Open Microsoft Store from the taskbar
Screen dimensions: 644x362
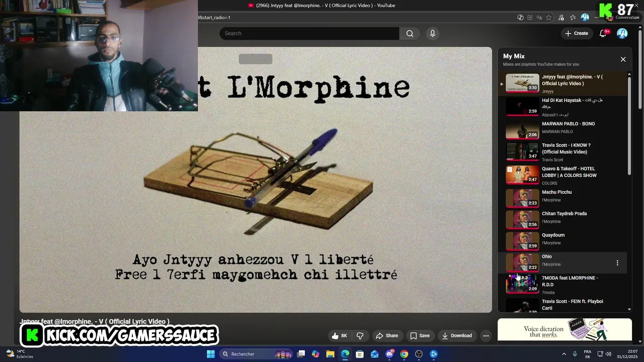pyautogui.click(x=360, y=354)
